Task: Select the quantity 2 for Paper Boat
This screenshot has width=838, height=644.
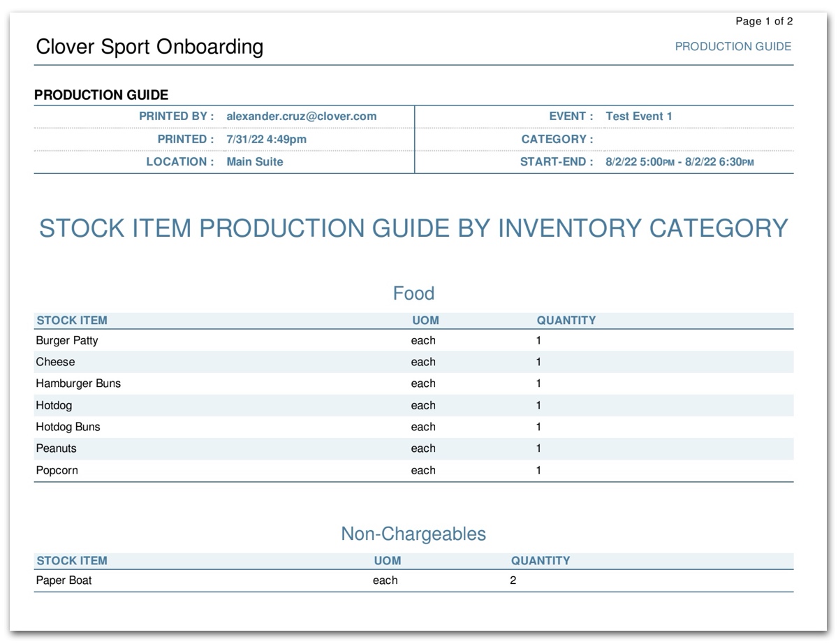Action: point(513,580)
